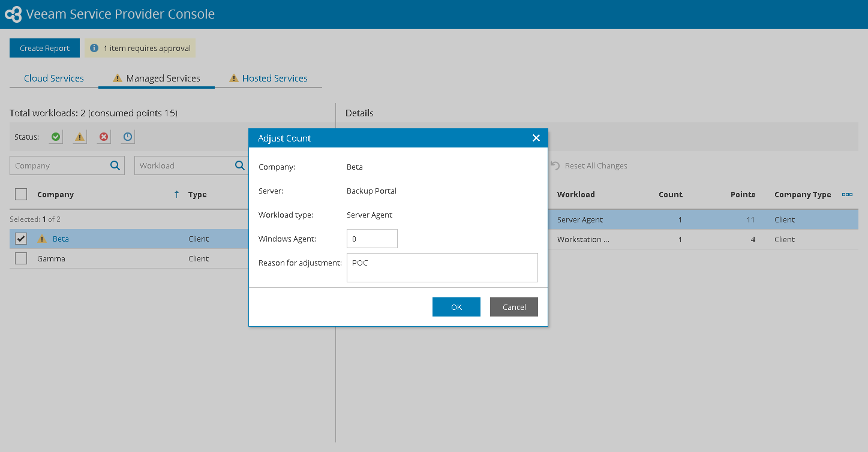868x452 pixels.
Task: Filter by blue clock pending status icon
Action: point(128,137)
